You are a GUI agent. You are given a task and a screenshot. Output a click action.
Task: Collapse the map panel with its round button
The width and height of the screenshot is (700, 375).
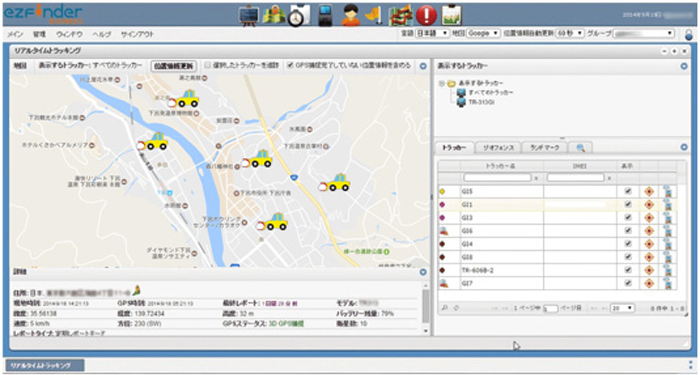coord(423,66)
